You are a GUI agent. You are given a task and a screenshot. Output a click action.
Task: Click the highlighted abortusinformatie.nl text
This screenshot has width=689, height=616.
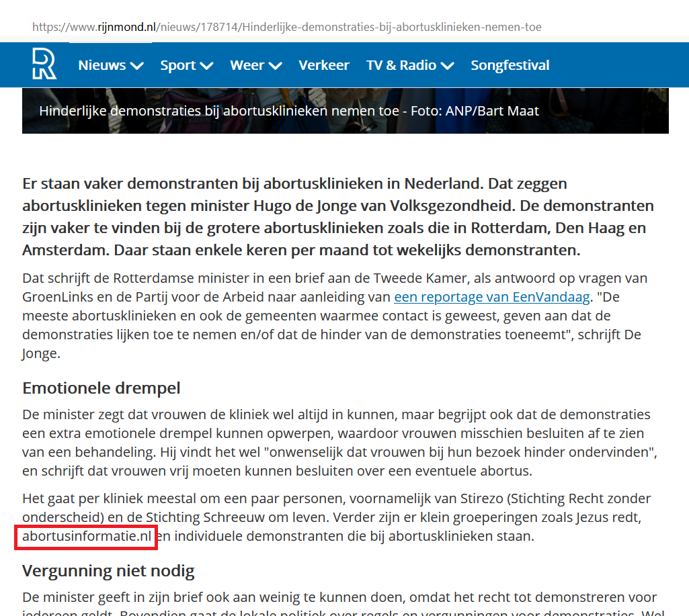pos(86,536)
